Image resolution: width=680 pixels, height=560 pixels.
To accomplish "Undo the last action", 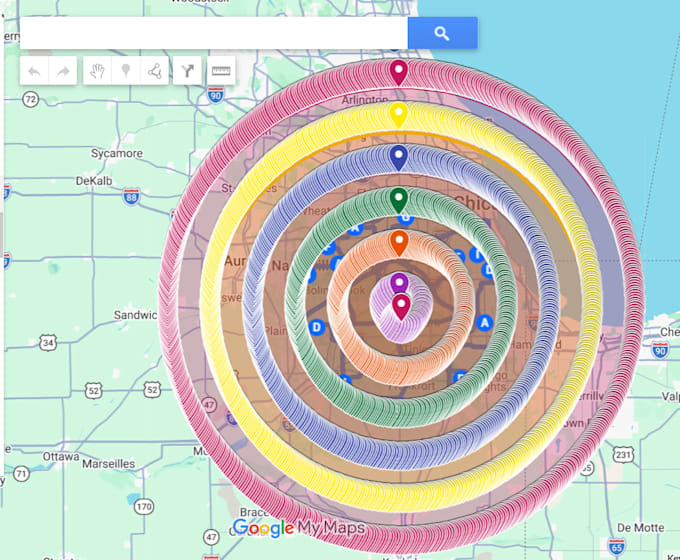I will pos(34,71).
